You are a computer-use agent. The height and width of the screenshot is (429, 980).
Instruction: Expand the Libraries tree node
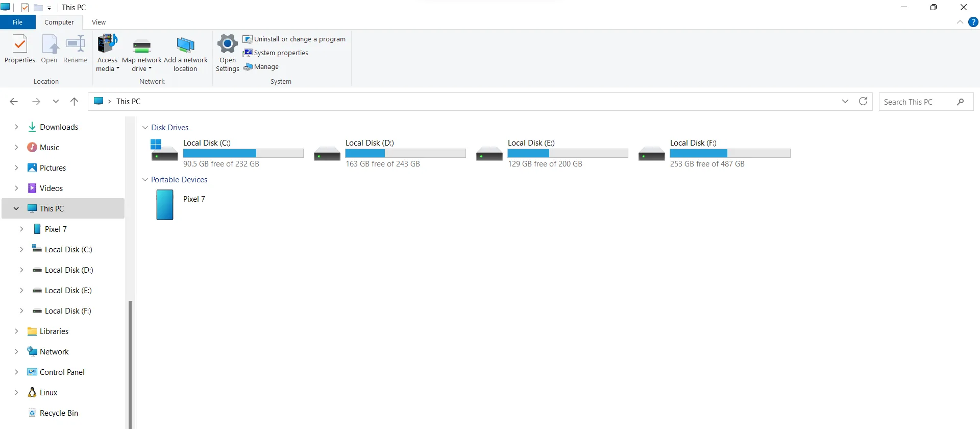(x=16, y=331)
